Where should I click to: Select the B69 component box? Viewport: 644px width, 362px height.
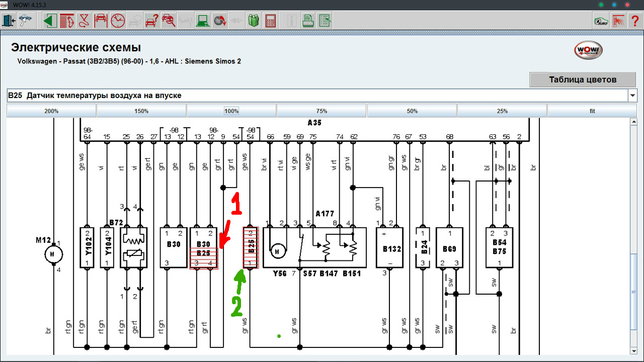449,247
